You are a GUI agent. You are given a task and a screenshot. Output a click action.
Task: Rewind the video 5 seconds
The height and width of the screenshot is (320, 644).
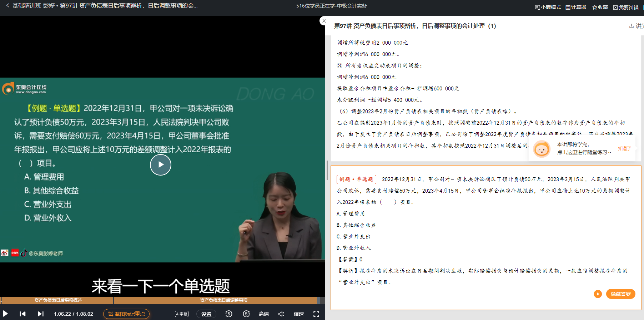[x=228, y=314]
